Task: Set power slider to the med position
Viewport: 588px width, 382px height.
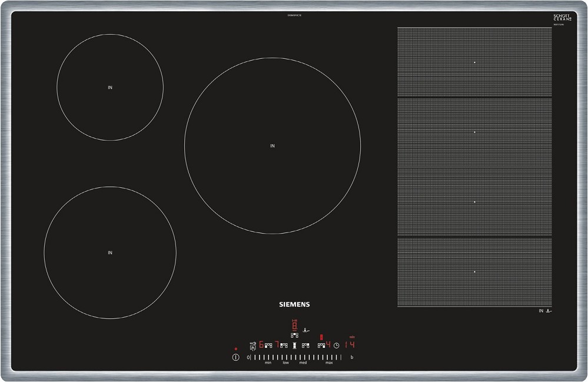Action: (303, 357)
